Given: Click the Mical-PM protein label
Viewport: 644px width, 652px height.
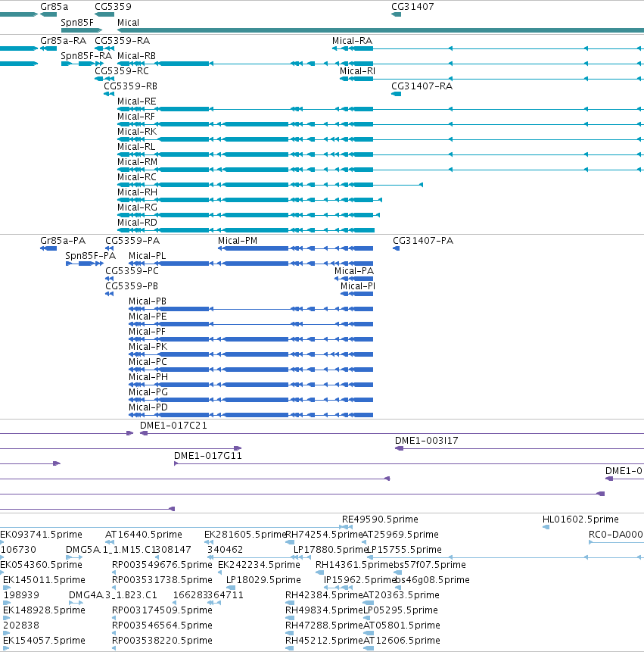Looking at the screenshot, I should (238, 241).
